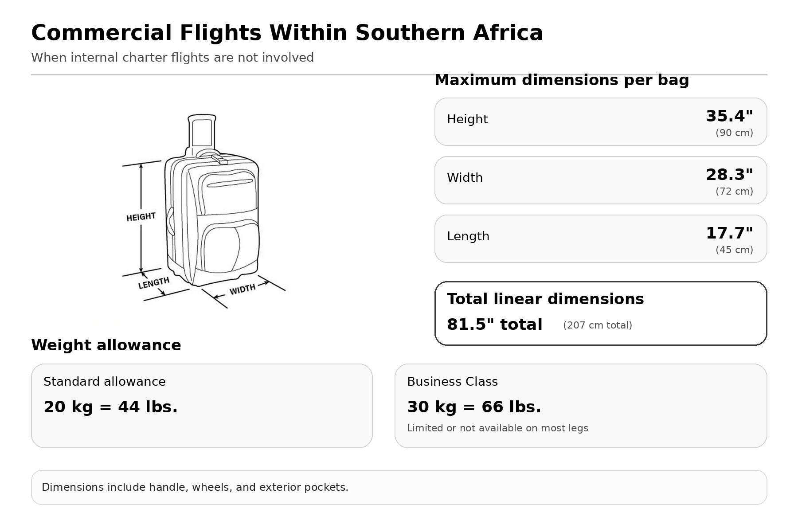Click the Commercial Flights Within Southern Africa title
This screenshot has width=798, height=532.
[287, 33]
